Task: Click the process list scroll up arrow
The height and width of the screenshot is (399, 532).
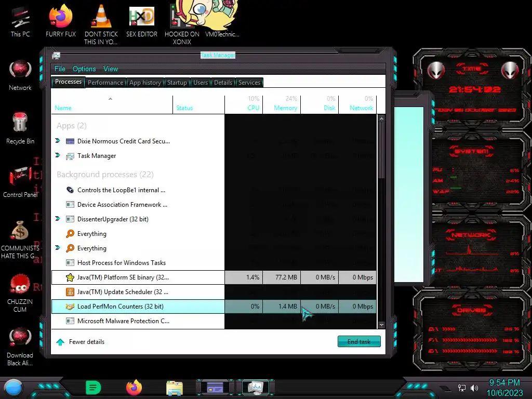Action: (x=381, y=118)
